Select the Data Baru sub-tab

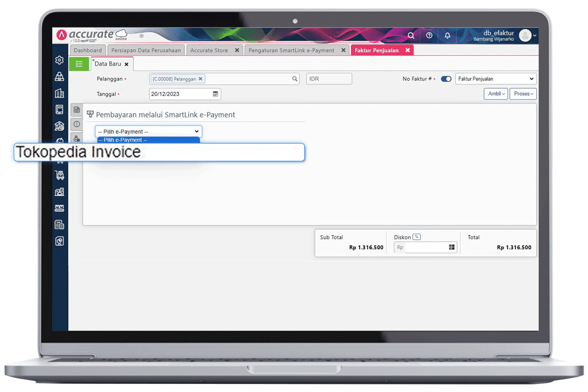tap(108, 64)
